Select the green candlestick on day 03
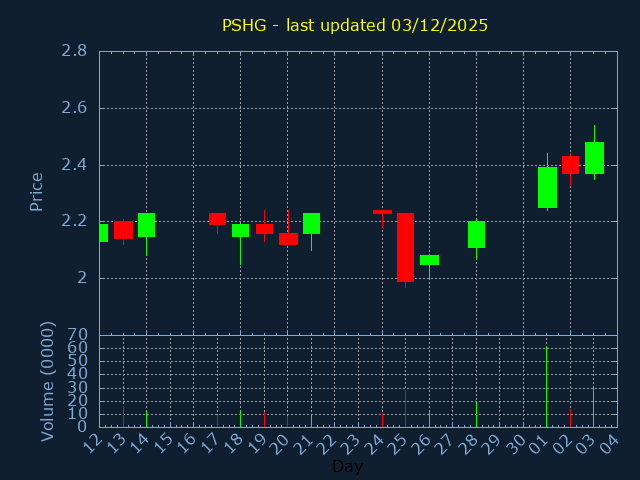This screenshot has width=640, height=480. [x=594, y=158]
